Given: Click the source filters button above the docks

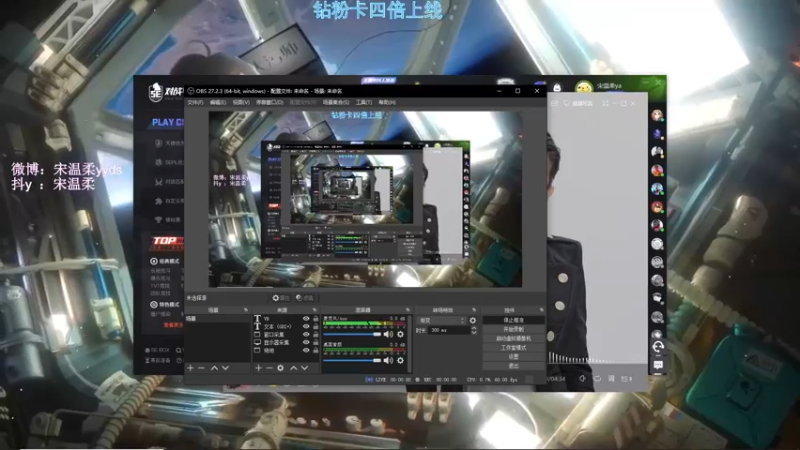Looking at the screenshot, I should point(305,298).
